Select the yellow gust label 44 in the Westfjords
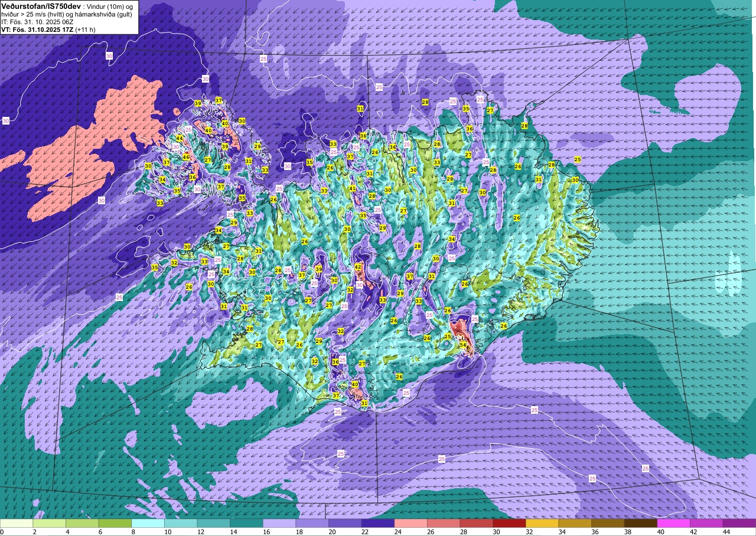This screenshot has width=756, height=536. pos(180,138)
